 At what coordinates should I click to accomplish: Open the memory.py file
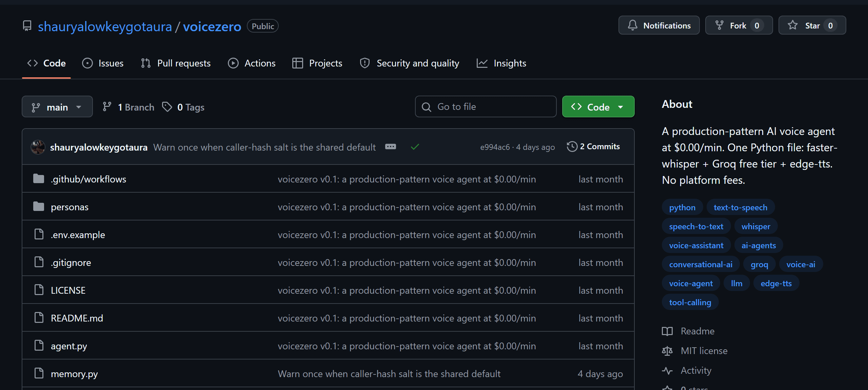coord(74,374)
